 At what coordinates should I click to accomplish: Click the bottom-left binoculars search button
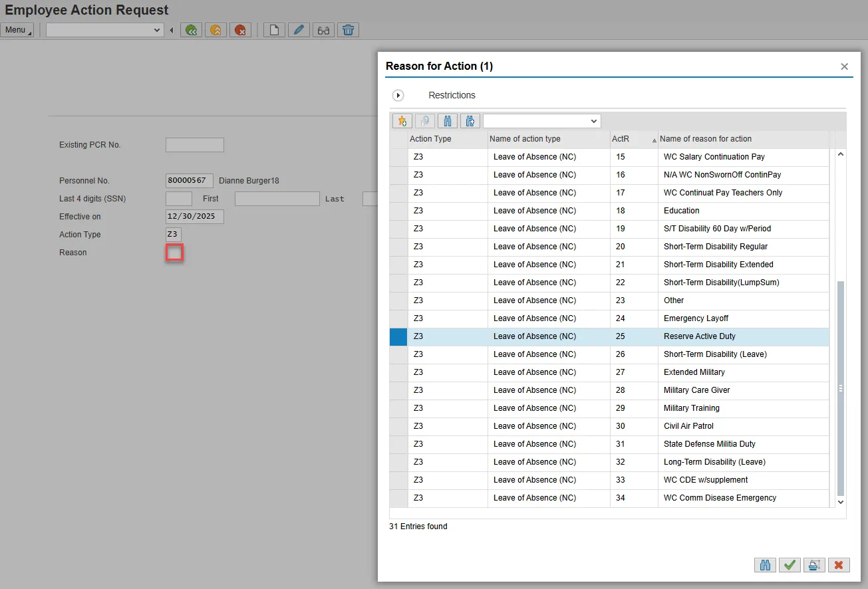765,565
